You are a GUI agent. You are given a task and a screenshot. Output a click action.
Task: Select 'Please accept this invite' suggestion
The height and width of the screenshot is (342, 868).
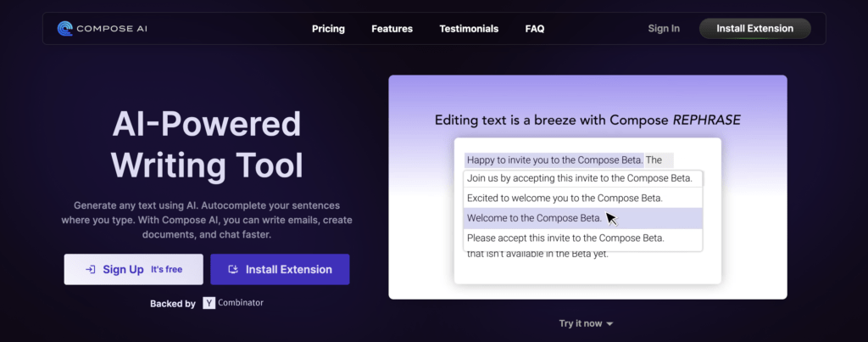pyautogui.click(x=583, y=238)
